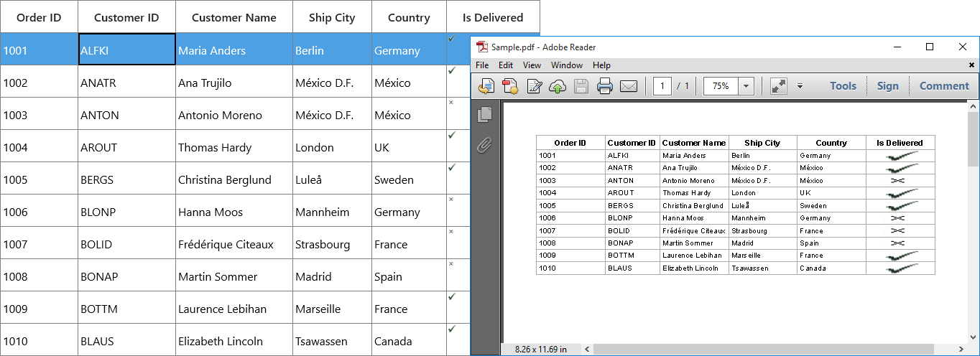Select the grid cell Frédérique Citeaux
The image size is (980, 356).
[x=234, y=243]
